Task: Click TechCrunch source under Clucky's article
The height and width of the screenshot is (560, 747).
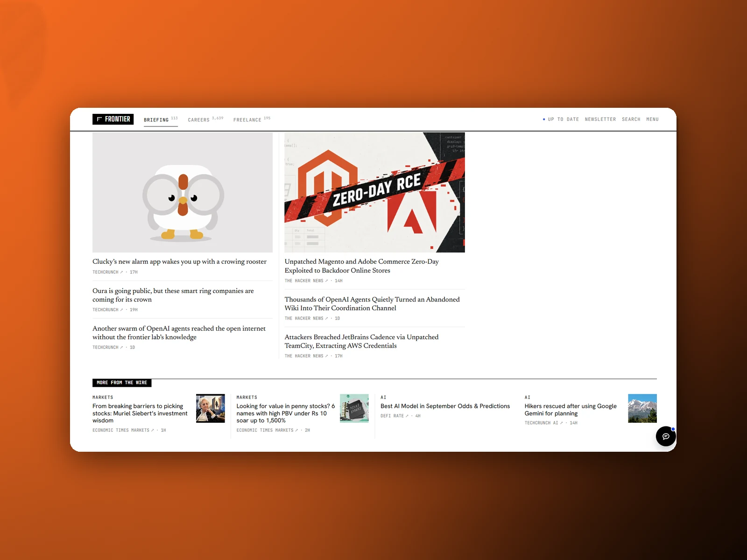Action: [107, 272]
